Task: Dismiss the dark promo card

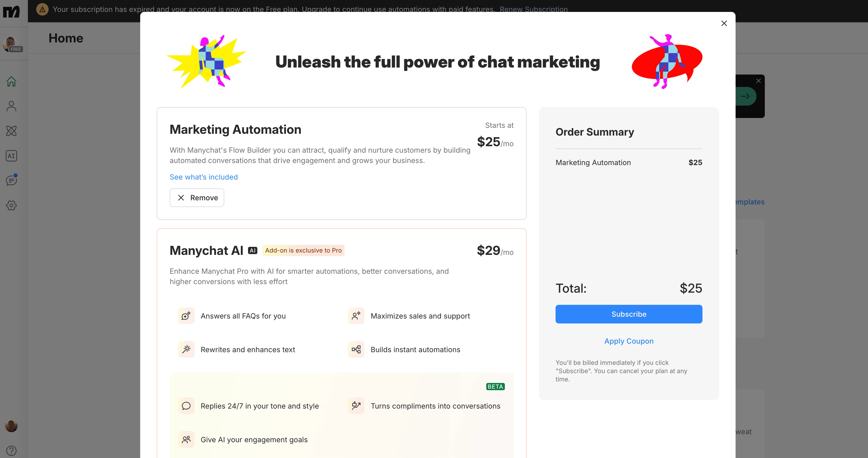Action: point(759,81)
